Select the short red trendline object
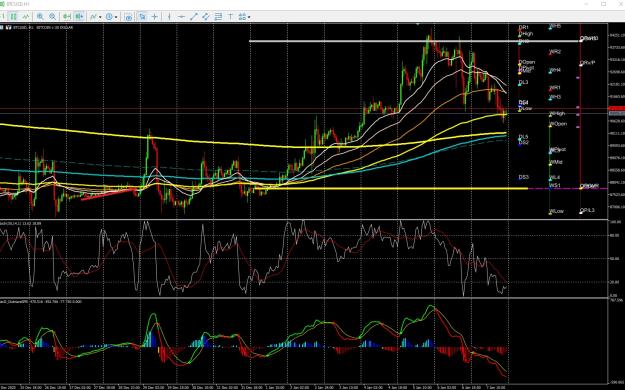This screenshot has height=390, width=625. [108, 194]
